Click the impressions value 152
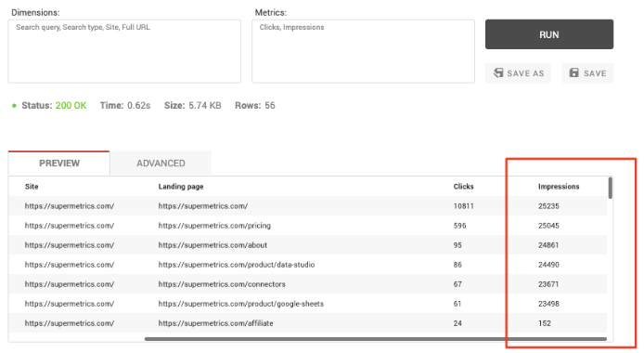This screenshot has width=644, height=353. 545,323
